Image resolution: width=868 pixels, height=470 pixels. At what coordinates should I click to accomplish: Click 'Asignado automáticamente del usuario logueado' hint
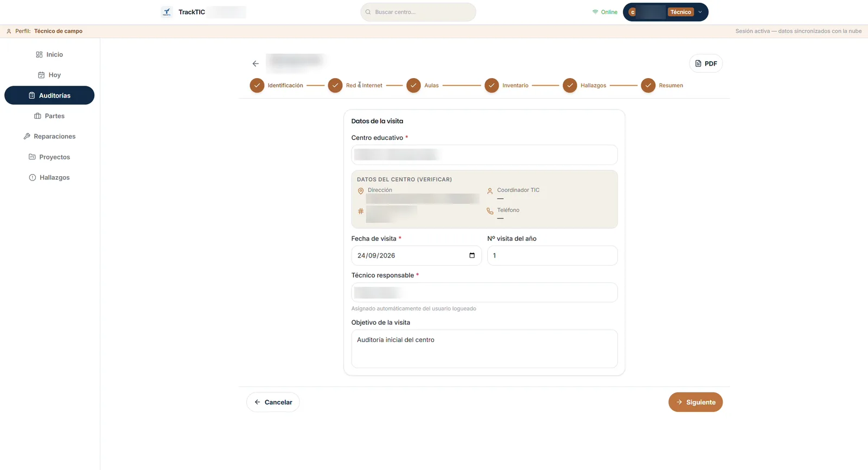414,309
